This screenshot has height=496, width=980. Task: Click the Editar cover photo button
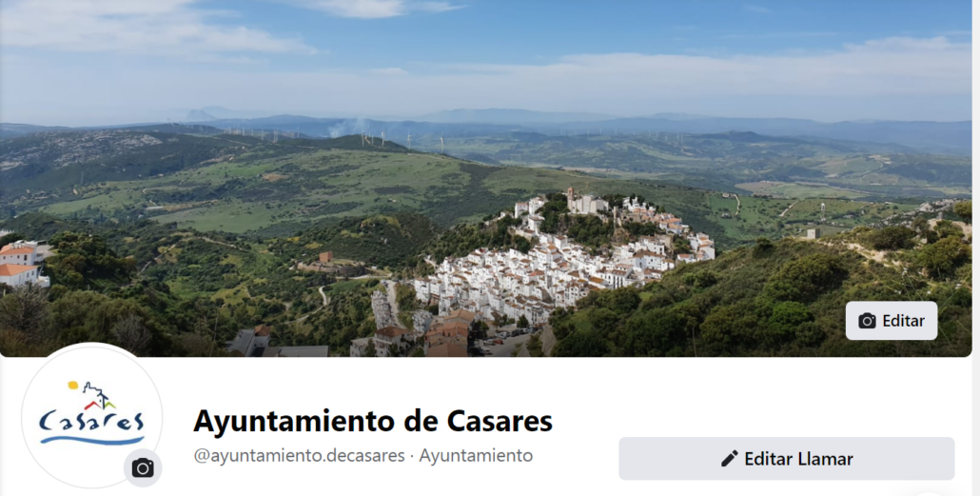click(x=892, y=321)
